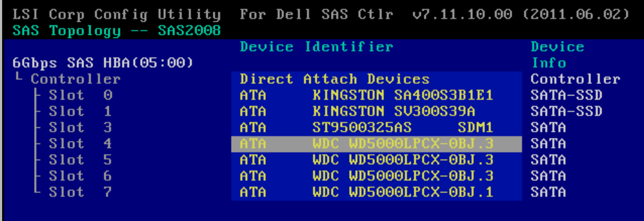The image size is (644, 221).
Task: Click the 6Gbps SAS HBA(05:00) root entry
Action: click(x=103, y=63)
